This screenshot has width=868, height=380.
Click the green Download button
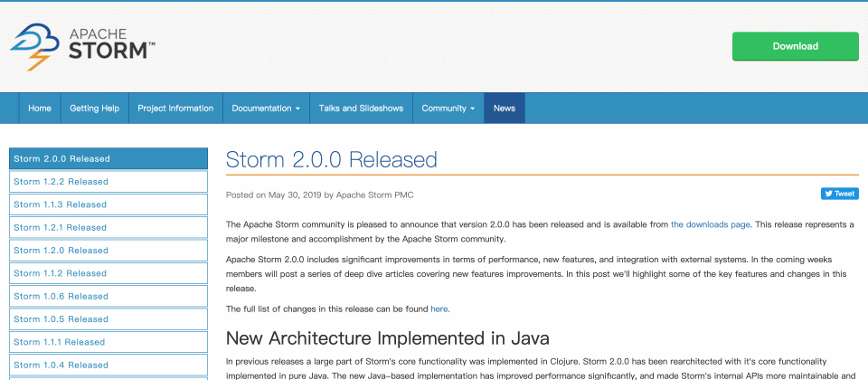click(795, 46)
